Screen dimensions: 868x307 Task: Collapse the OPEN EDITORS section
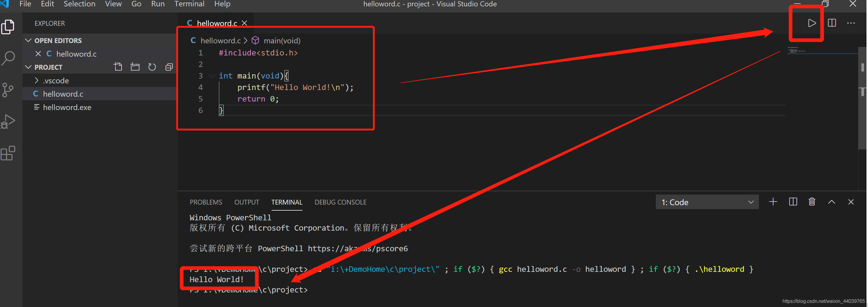click(x=29, y=40)
